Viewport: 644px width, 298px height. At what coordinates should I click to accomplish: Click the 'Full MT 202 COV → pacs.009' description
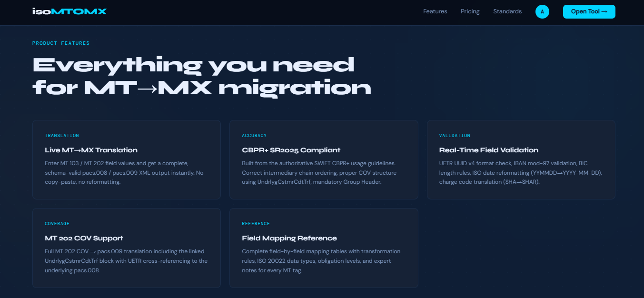click(126, 260)
